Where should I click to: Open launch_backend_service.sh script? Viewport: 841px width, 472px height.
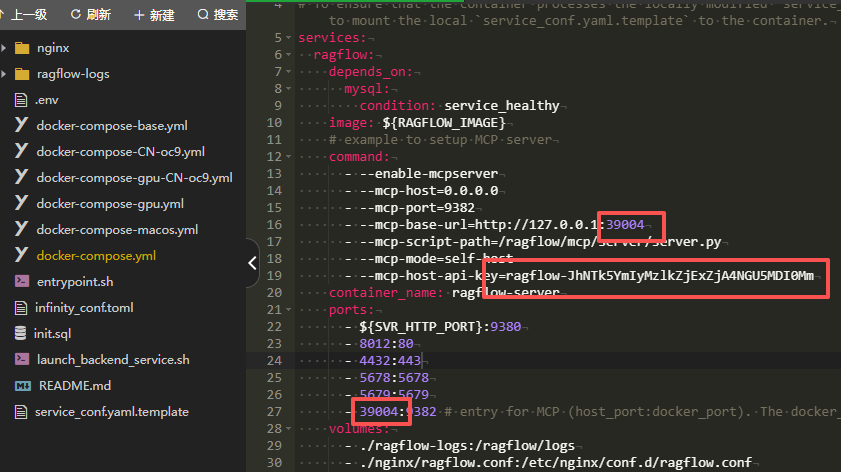click(x=112, y=360)
